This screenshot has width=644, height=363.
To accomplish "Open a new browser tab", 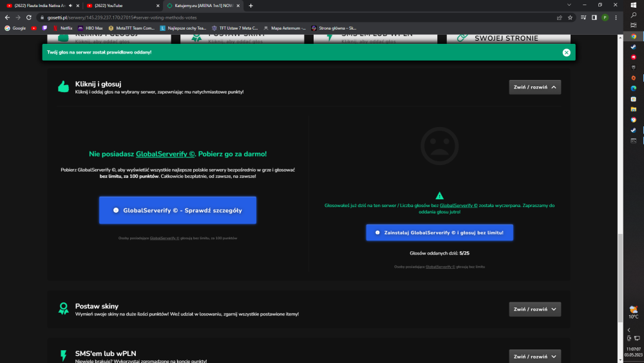I will point(251,6).
